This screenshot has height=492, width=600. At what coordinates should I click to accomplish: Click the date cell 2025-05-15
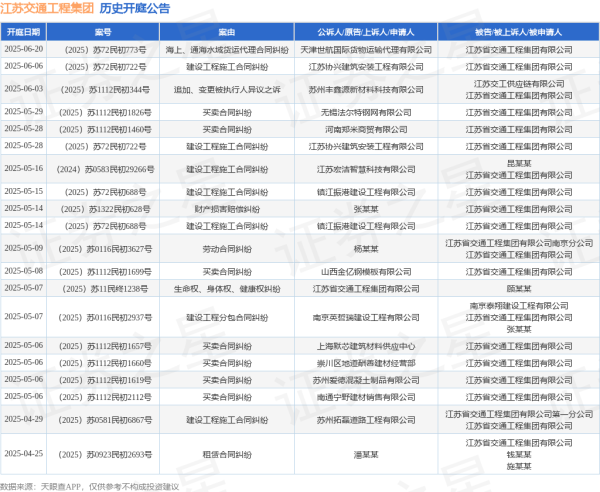pyautogui.click(x=24, y=191)
